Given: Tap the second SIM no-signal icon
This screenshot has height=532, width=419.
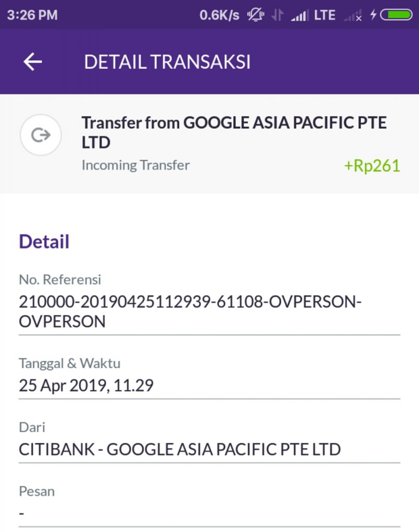Looking at the screenshot, I should (352, 16).
